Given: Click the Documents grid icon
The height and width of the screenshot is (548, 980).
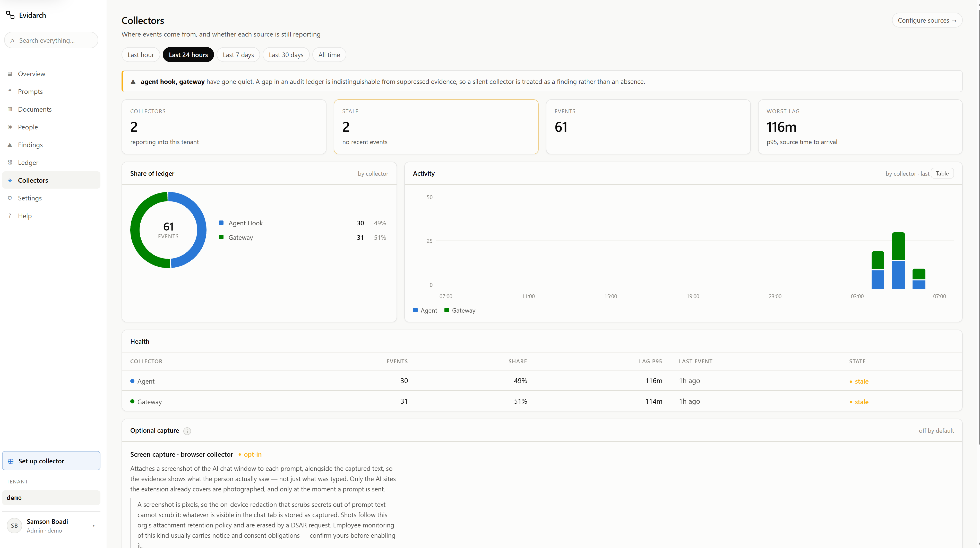Looking at the screenshot, I should click(x=10, y=109).
